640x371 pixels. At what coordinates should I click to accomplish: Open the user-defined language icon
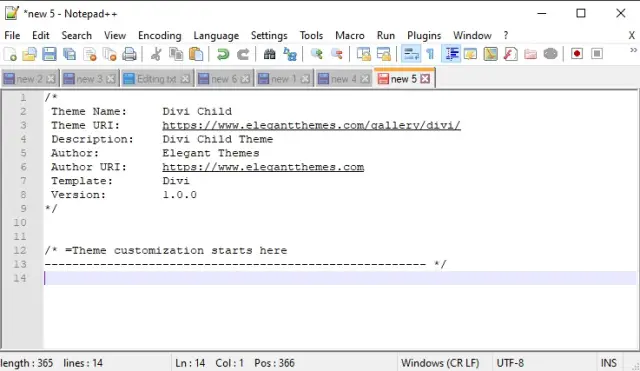pos(471,54)
